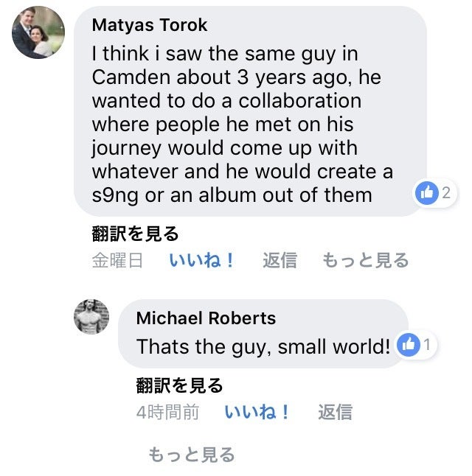Click the thumbs-up reaction icon on Matyas Torok's comment

pyautogui.click(x=427, y=194)
